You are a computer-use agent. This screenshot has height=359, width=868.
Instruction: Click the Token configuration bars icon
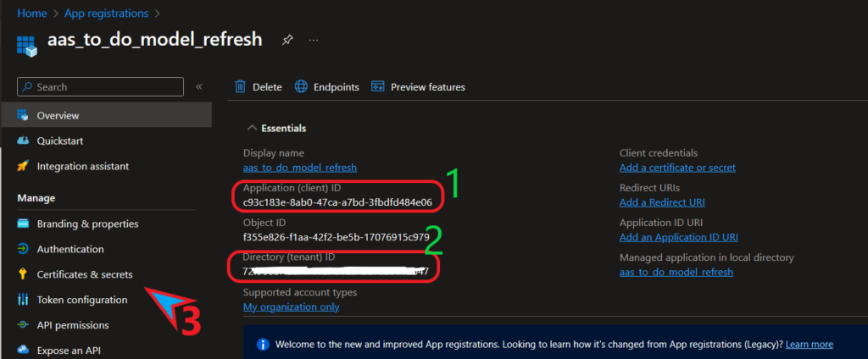tap(23, 300)
